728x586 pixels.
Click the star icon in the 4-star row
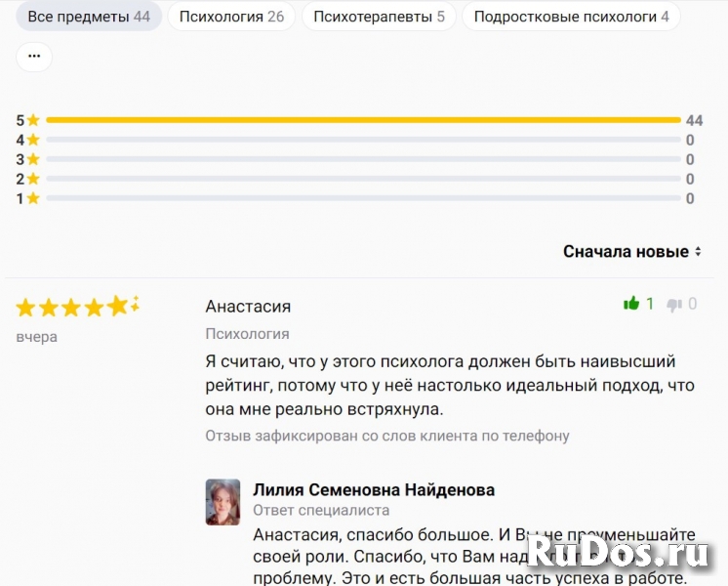(33, 140)
